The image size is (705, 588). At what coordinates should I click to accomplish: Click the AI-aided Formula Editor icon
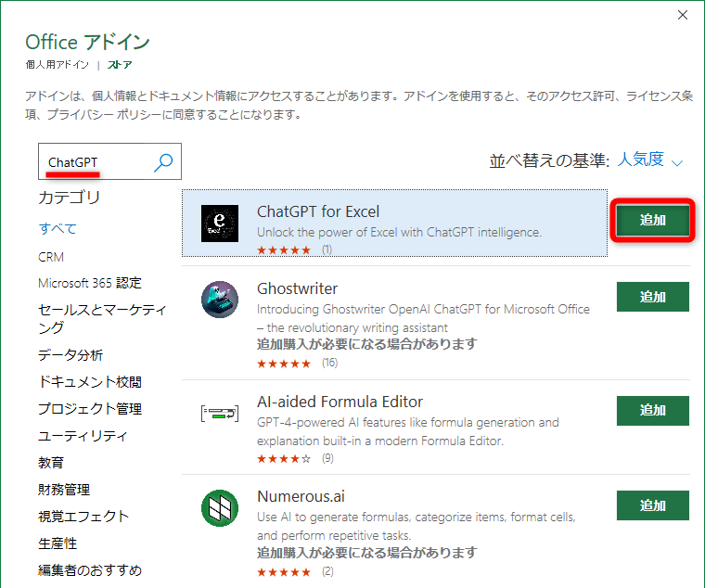pyautogui.click(x=220, y=413)
